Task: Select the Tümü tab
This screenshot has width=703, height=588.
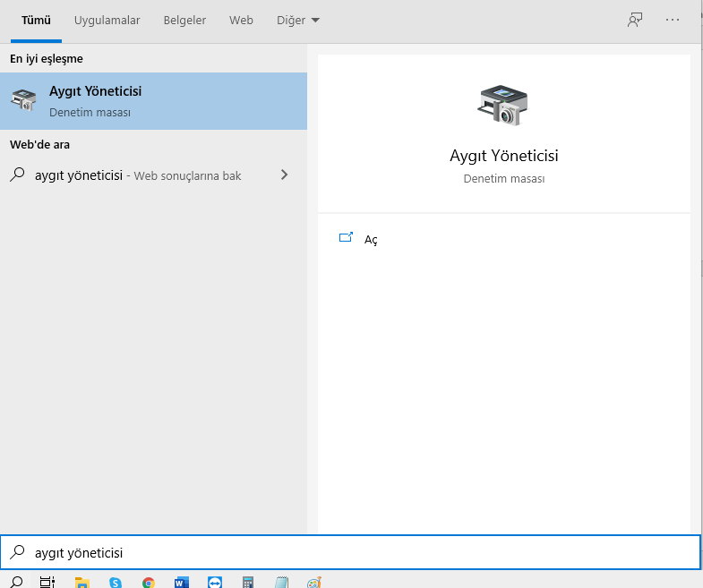Action: pos(36,20)
